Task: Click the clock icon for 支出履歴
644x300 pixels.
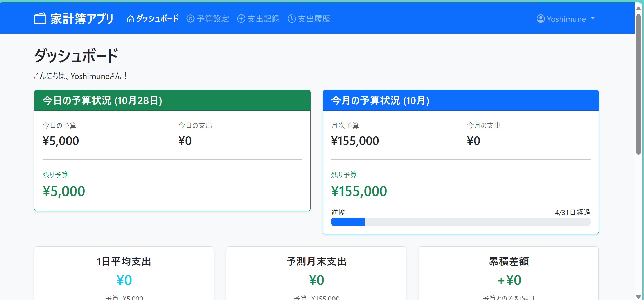Action: (x=292, y=19)
